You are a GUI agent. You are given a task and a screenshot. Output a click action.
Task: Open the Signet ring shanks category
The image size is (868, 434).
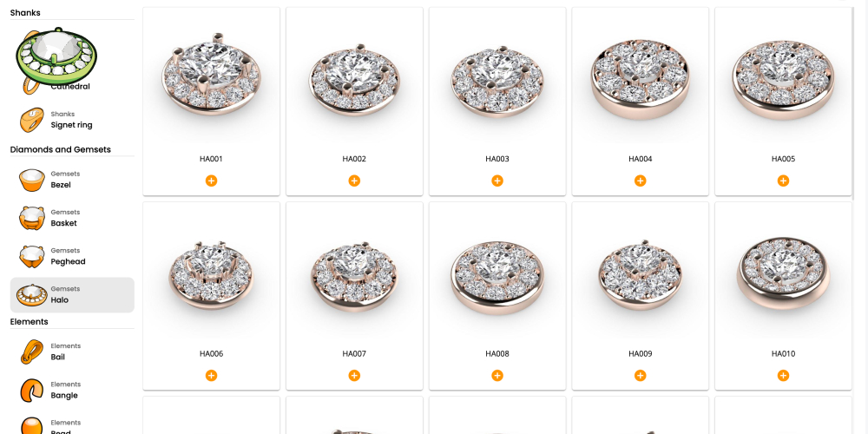click(x=72, y=120)
